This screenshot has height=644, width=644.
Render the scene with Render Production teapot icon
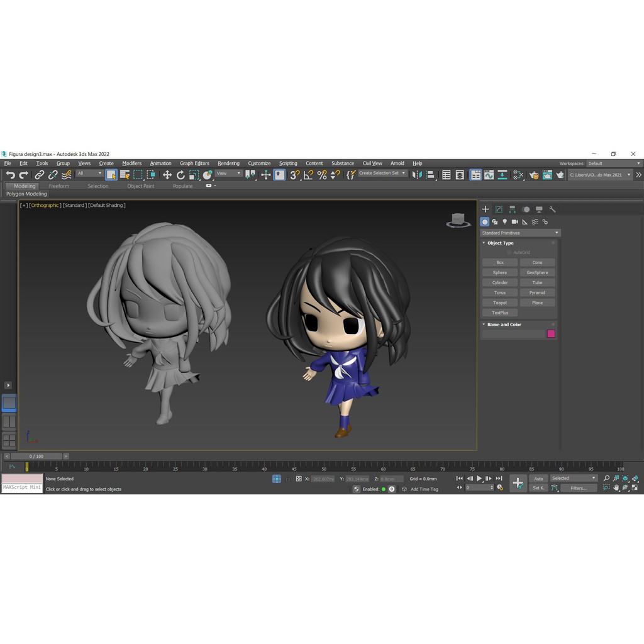pyautogui.click(x=561, y=174)
